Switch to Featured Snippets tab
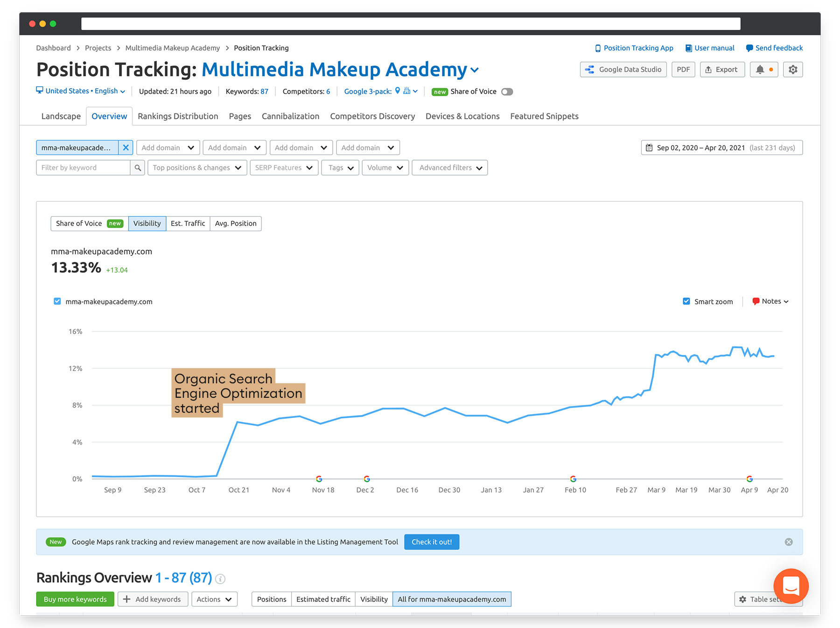The height and width of the screenshot is (628, 840). coord(544,116)
